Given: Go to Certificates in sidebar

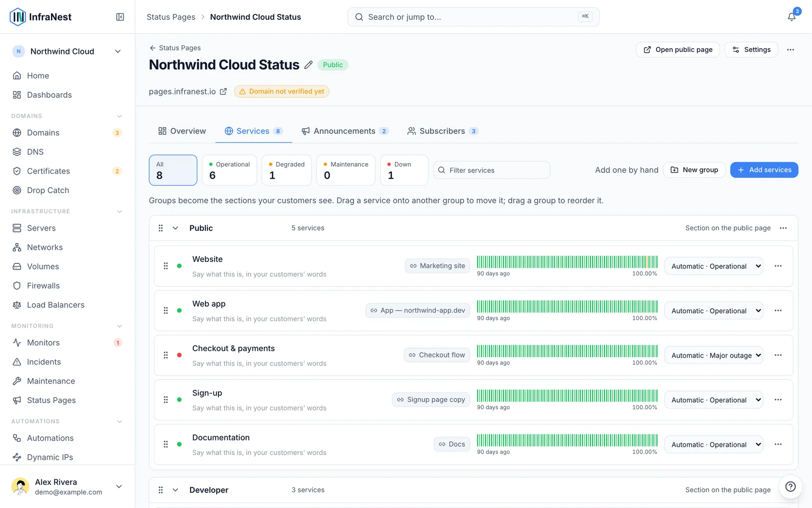Looking at the screenshot, I should 67,171.
